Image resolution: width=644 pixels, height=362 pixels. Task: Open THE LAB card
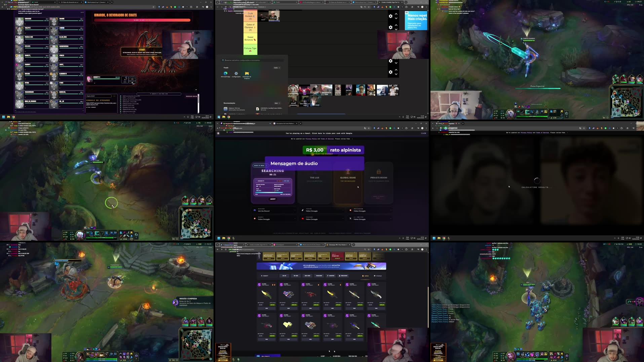(314, 183)
